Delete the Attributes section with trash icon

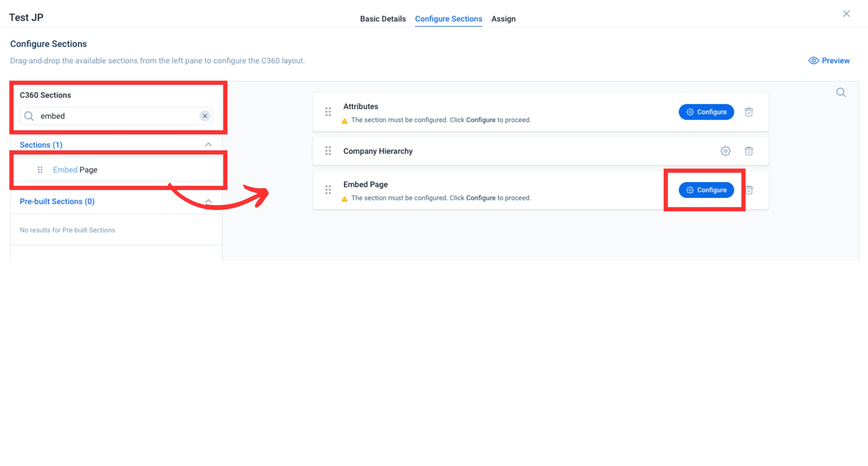point(749,112)
